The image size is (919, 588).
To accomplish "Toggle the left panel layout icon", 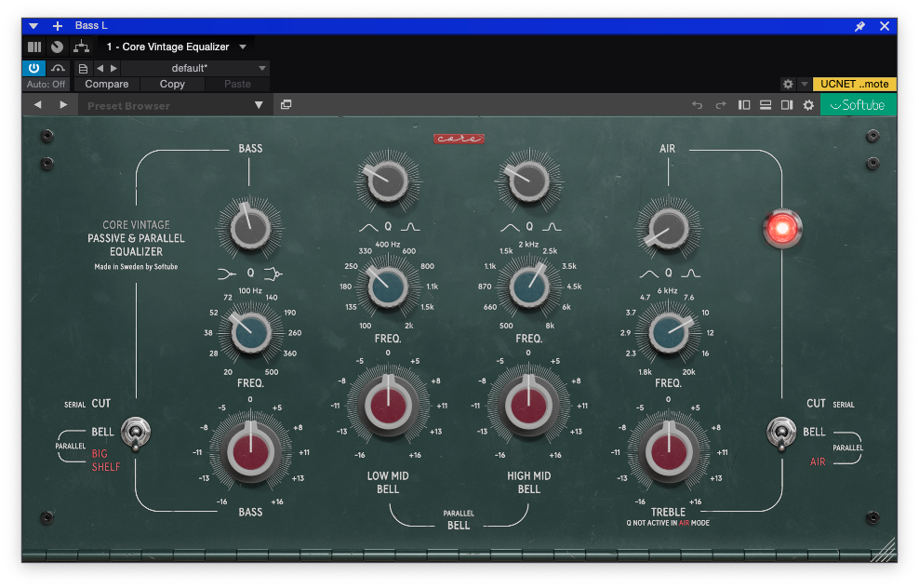I will point(744,105).
